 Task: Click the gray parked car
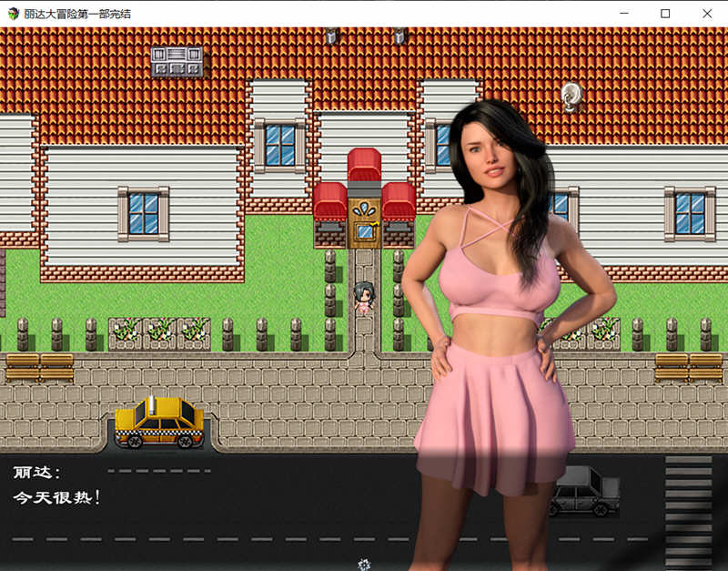click(x=585, y=492)
